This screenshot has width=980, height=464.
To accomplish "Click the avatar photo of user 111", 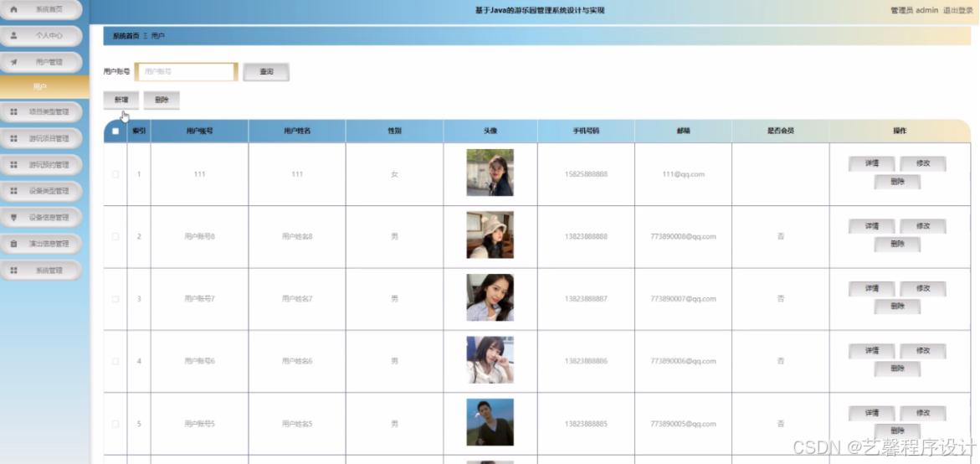I will [x=490, y=173].
